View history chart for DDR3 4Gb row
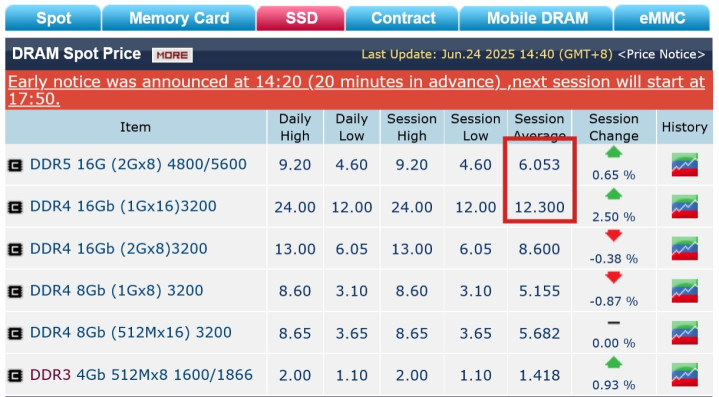 click(x=685, y=375)
